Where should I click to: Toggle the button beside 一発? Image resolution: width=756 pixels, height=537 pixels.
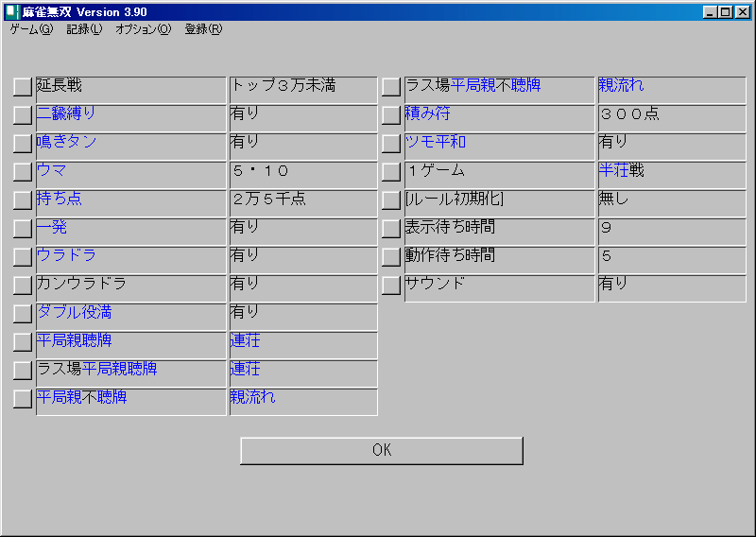click(22, 229)
